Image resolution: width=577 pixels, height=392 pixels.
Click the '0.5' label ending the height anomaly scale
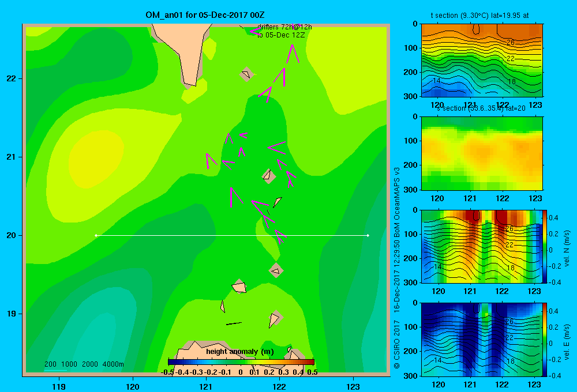tap(312, 372)
